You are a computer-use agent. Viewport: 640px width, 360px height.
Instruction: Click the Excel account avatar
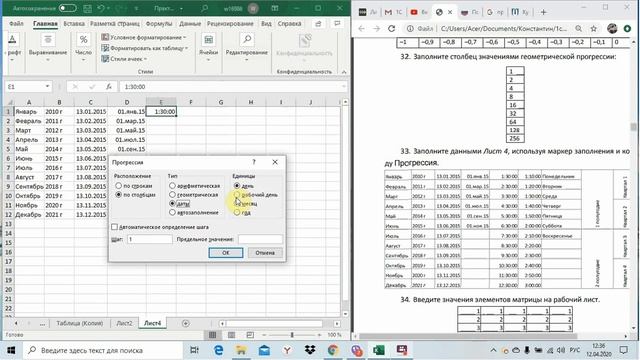point(253,8)
